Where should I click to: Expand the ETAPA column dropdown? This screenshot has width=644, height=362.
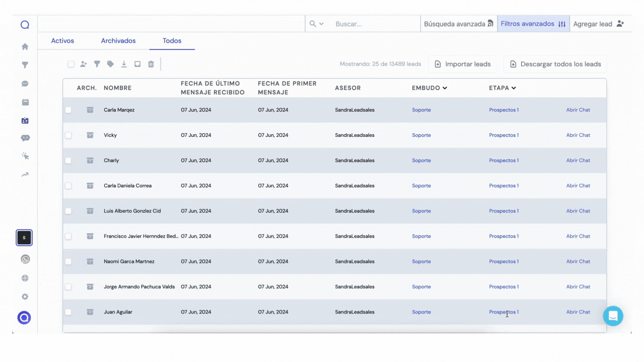click(514, 88)
